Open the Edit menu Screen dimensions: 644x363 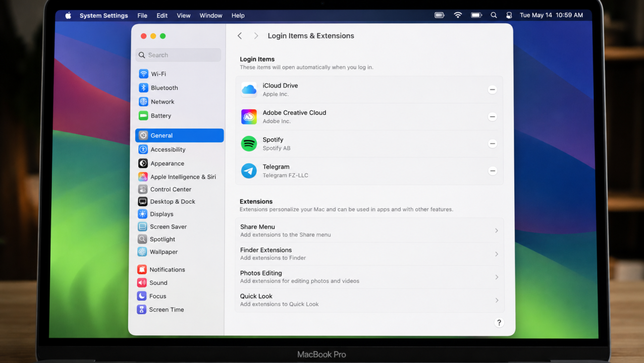[162, 15]
